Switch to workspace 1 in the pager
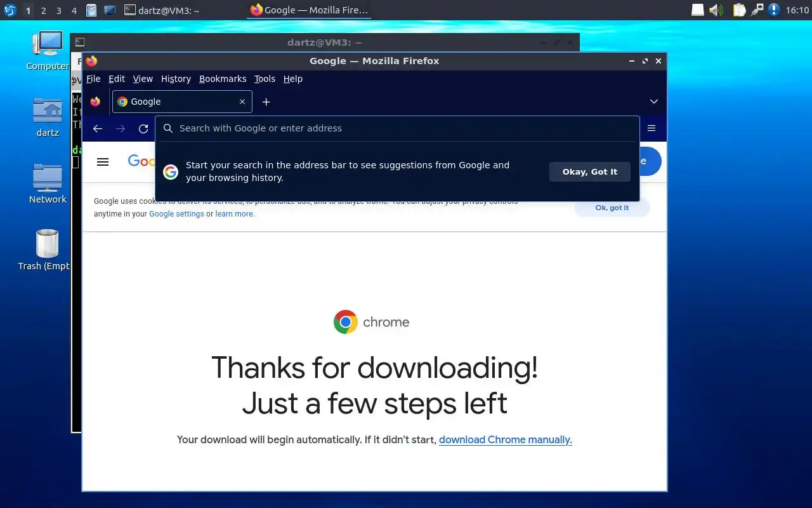812x508 pixels. 28,11
